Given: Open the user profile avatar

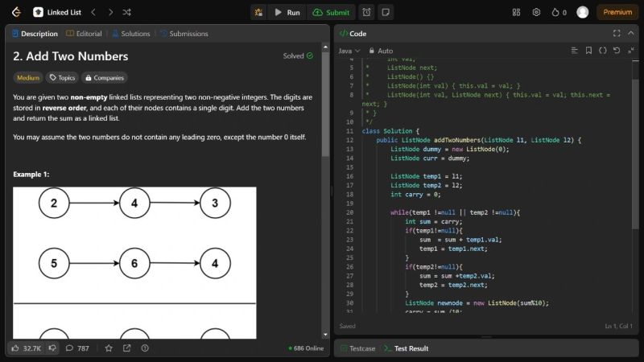Looking at the screenshot, I should click(x=582, y=12).
